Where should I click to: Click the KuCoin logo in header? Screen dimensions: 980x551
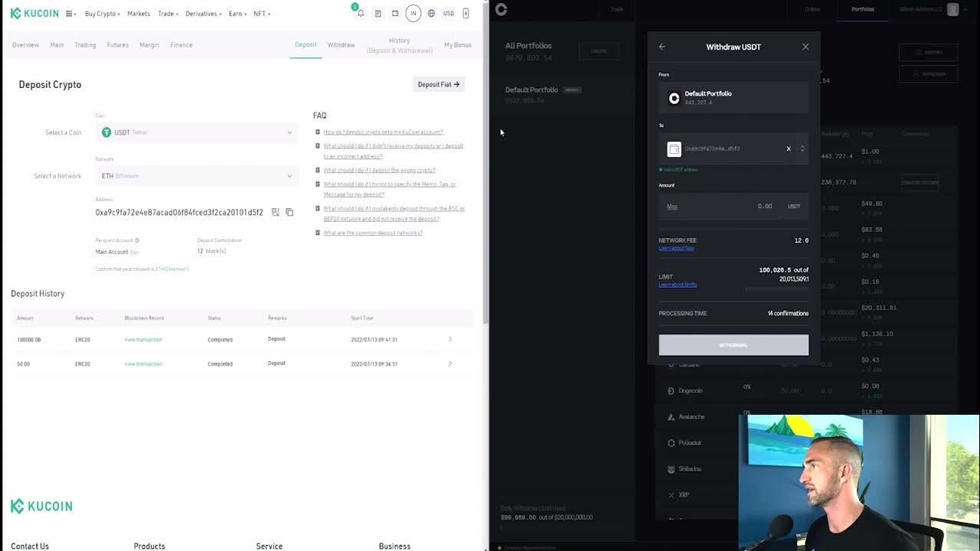tap(34, 13)
